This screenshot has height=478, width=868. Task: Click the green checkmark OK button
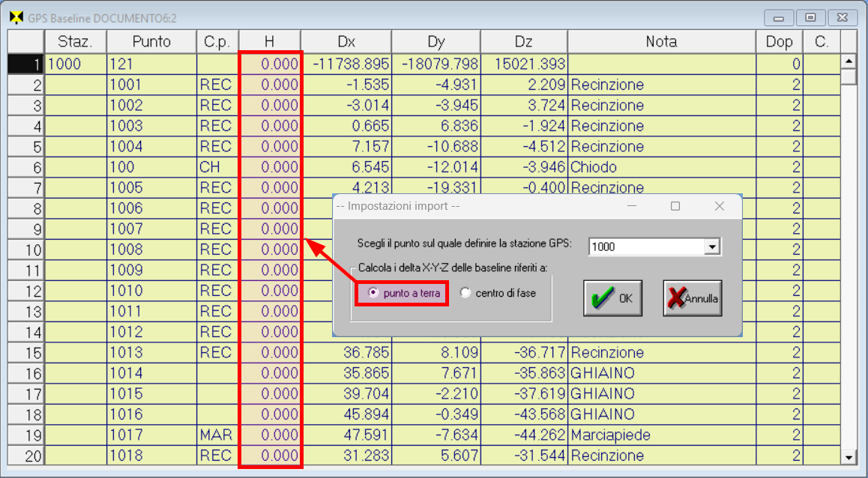[612, 298]
